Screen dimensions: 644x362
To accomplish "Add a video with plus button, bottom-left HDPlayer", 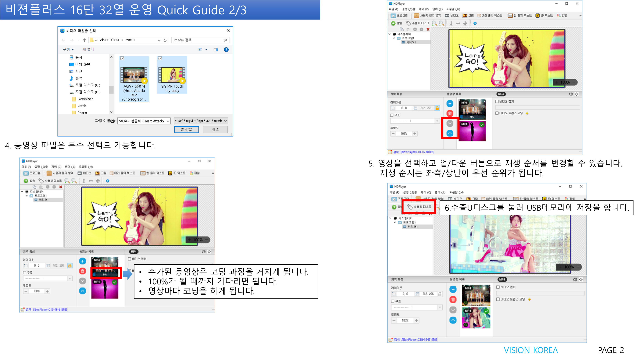I will [82, 261].
